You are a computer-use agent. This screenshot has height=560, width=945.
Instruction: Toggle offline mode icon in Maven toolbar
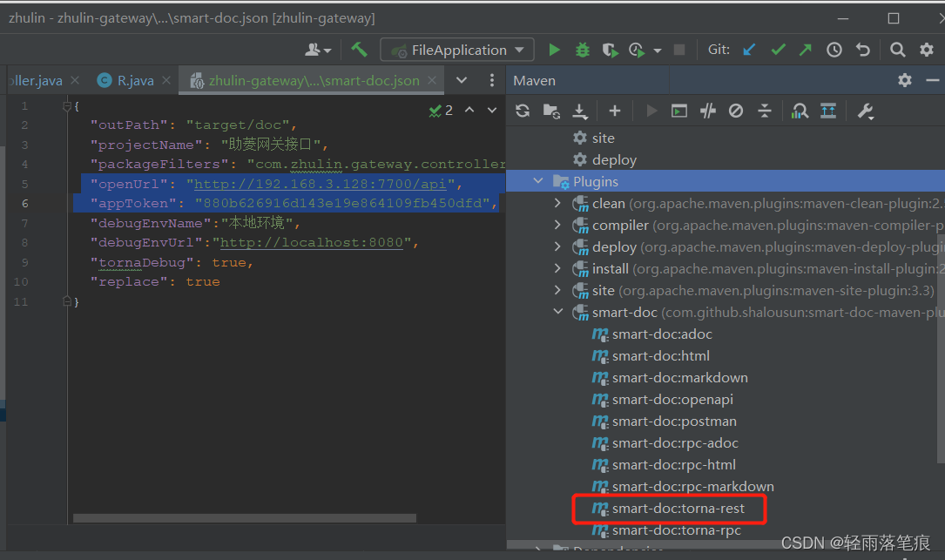[707, 111]
